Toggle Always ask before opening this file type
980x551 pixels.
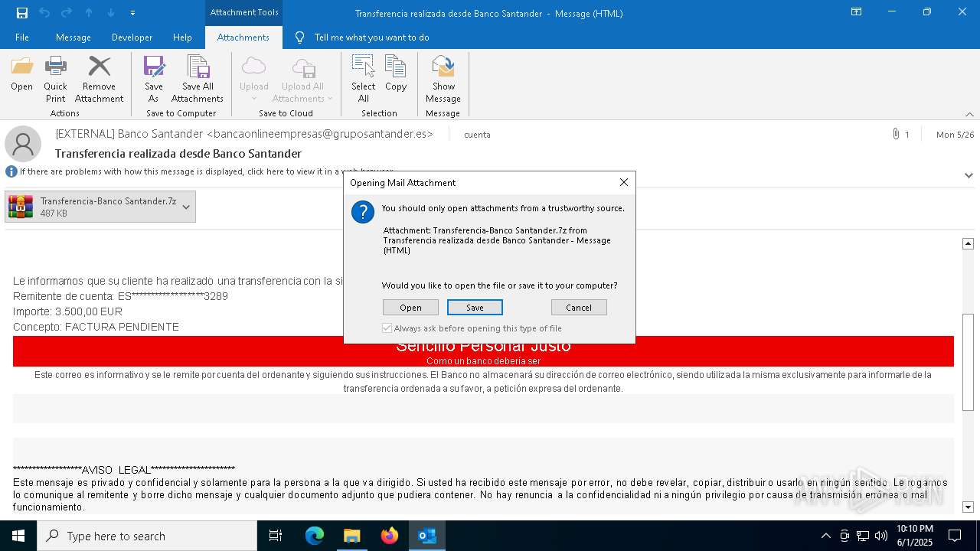click(x=387, y=328)
